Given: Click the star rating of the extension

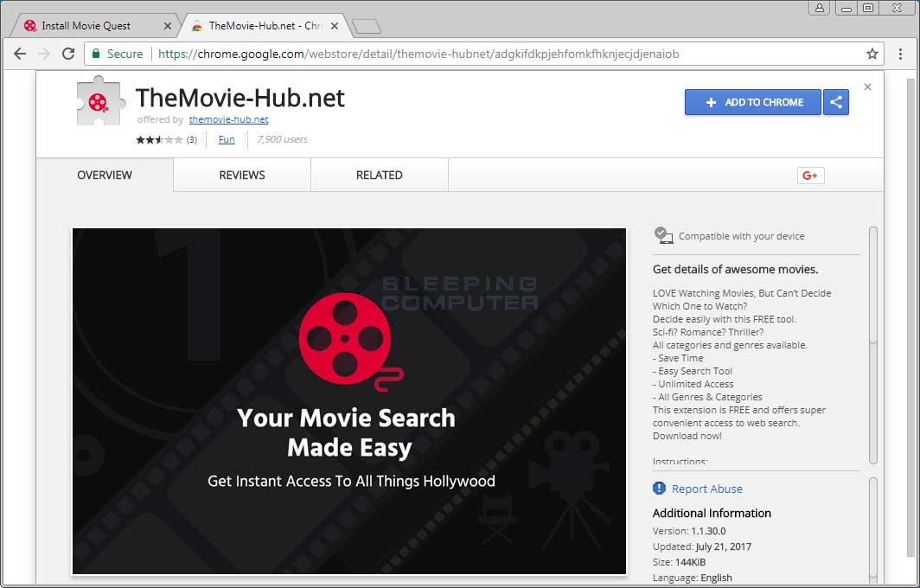Looking at the screenshot, I should click(159, 140).
